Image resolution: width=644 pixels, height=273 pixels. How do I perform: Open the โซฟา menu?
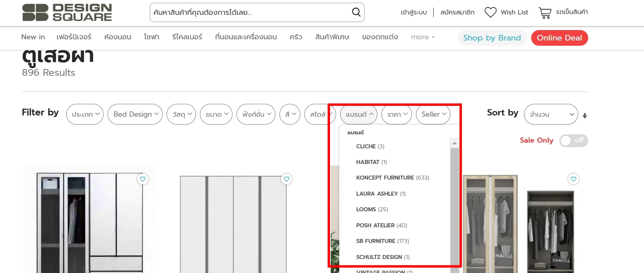click(x=151, y=37)
